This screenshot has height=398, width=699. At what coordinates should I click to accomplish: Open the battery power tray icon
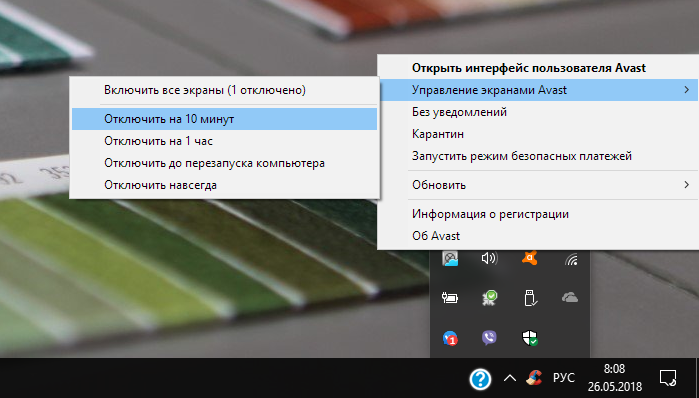coord(450,298)
